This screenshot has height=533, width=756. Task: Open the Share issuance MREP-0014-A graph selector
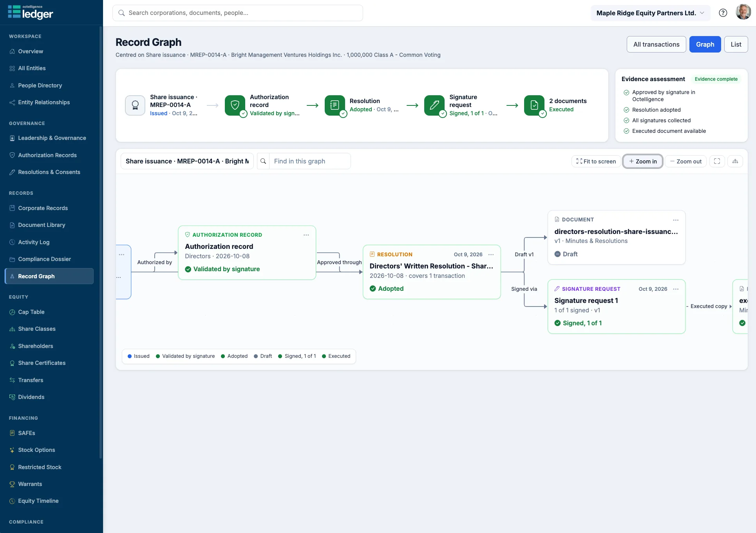click(x=187, y=161)
